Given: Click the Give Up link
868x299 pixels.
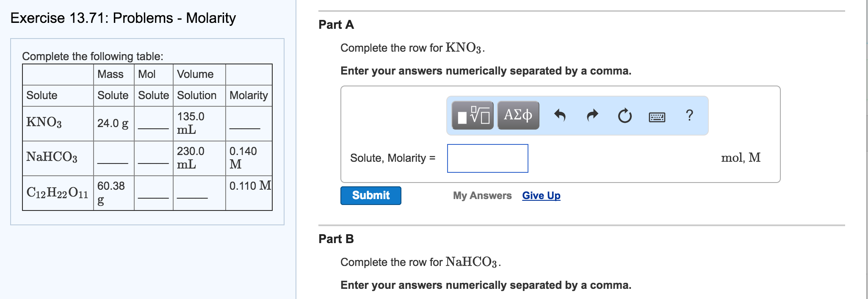Looking at the screenshot, I should pyautogui.click(x=541, y=196).
